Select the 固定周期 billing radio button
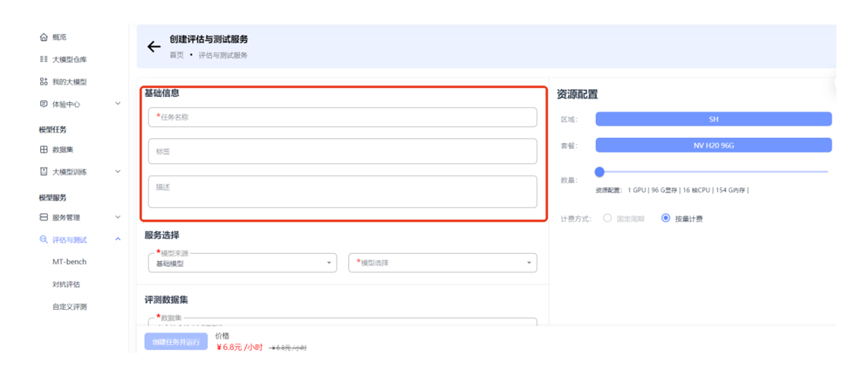The height and width of the screenshot is (384, 863). coord(608,218)
